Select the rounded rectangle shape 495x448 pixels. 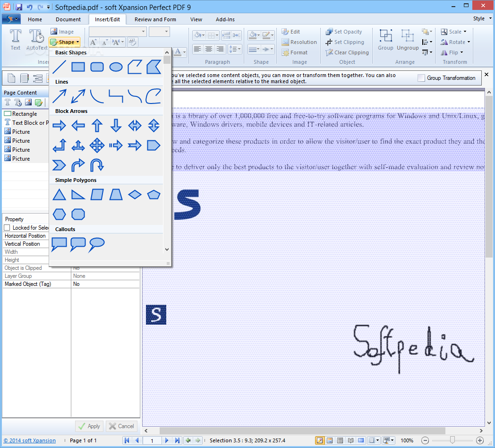[x=97, y=67]
